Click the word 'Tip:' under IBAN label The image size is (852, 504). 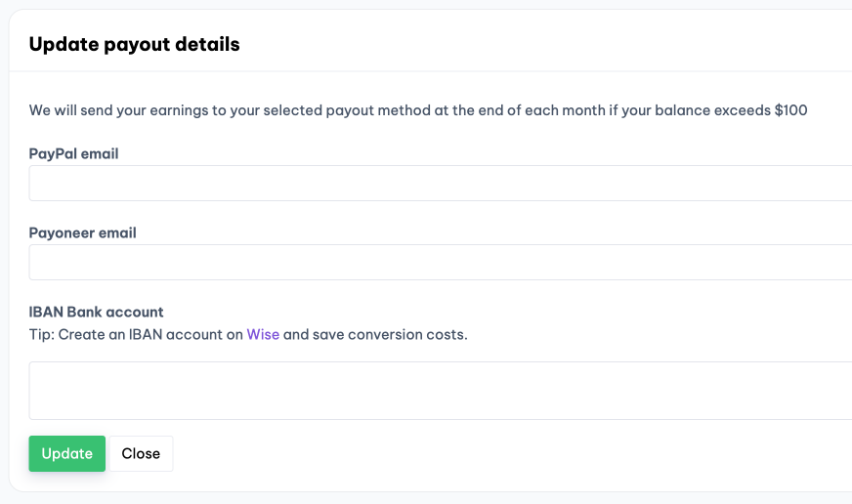[42, 334]
